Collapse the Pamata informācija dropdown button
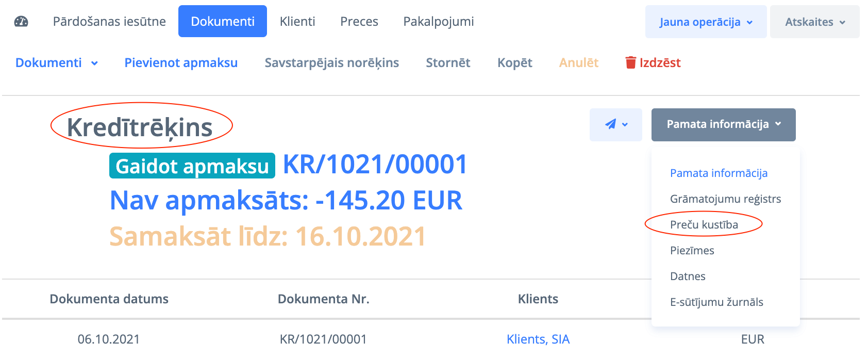The height and width of the screenshot is (358, 868). [723, 124]
